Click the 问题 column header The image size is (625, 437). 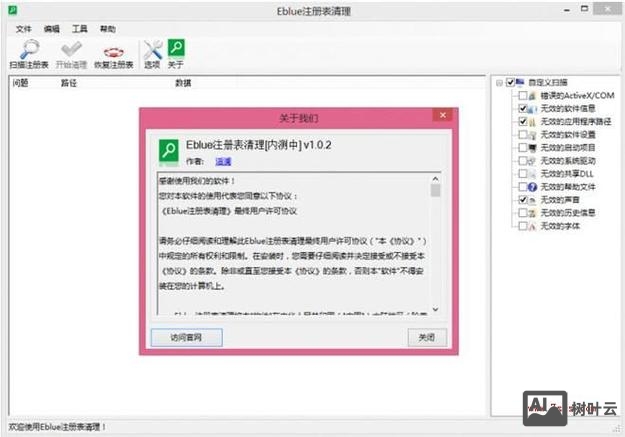pos(20,83)
